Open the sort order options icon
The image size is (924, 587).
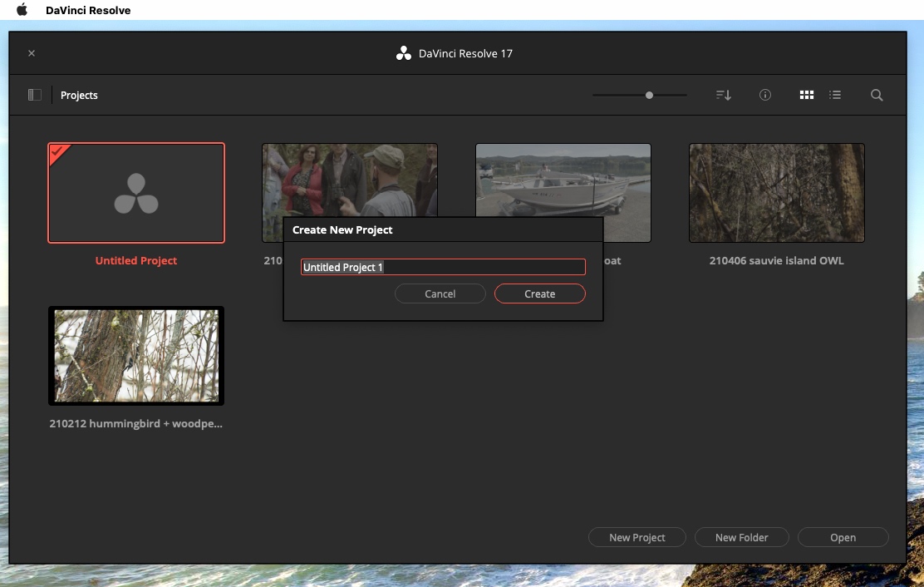[x=724, y=95]
